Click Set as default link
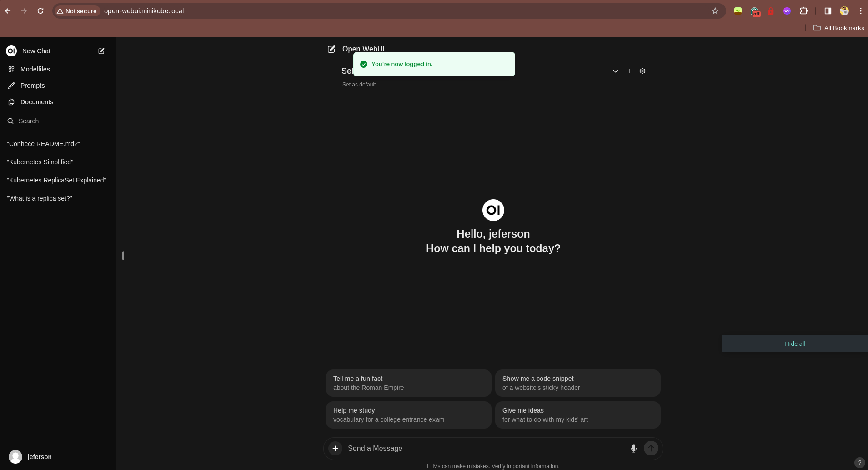 (359, 85)
